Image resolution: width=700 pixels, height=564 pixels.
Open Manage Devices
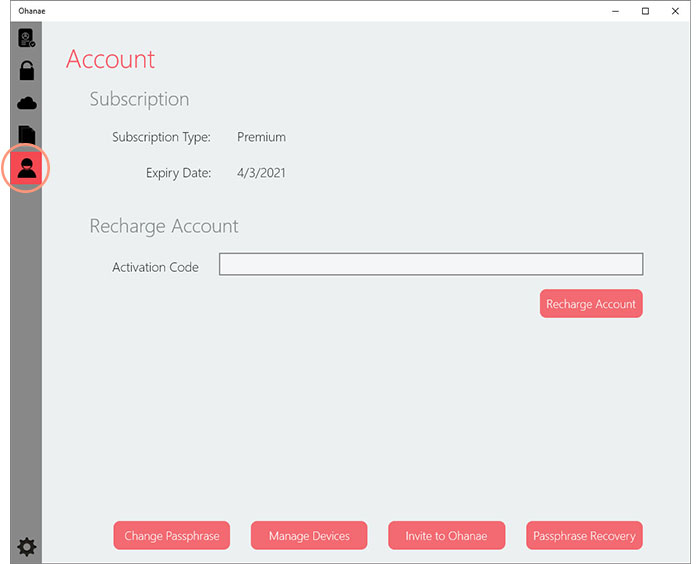click(x=309, y=535)
